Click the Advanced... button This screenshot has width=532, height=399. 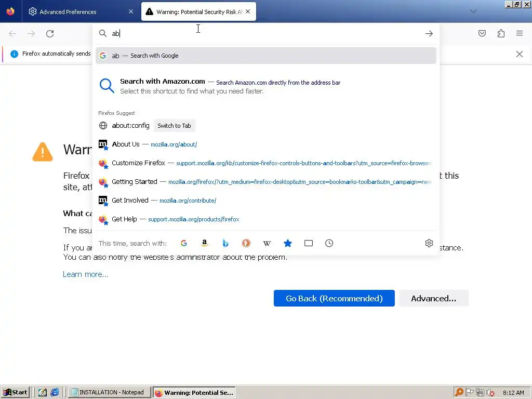coord(434,298)
